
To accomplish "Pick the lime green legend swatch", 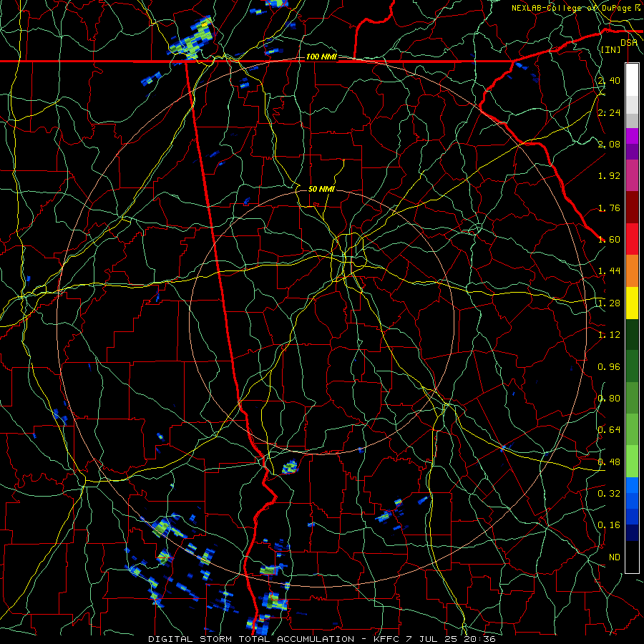I will pos(632,462).
